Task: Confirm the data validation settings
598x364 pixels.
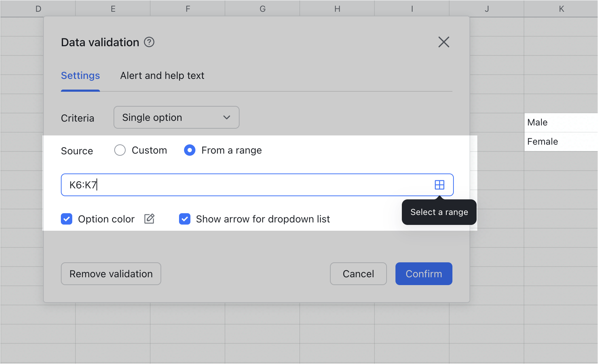Action: 424,274
